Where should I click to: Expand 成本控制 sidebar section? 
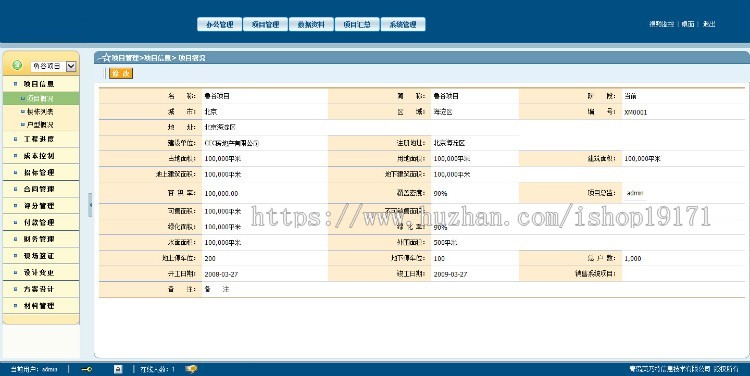click(x=39, y=156)
